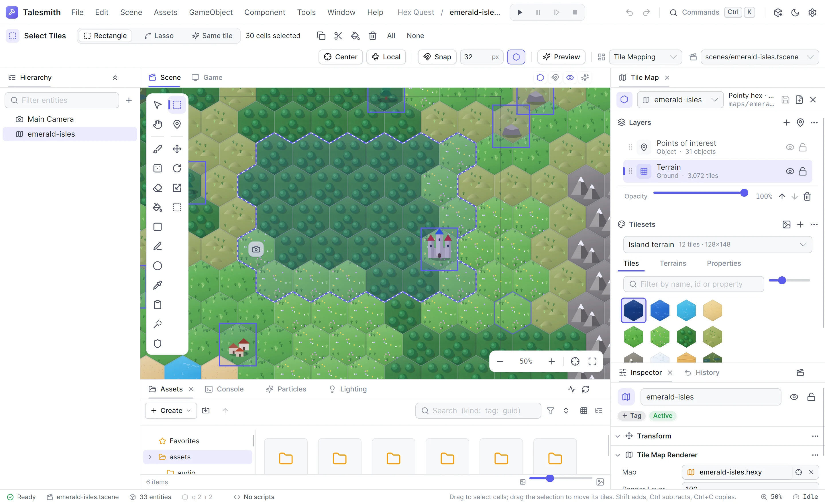
Task: Select the magic wand tool
Action: [x=157, y=324]
